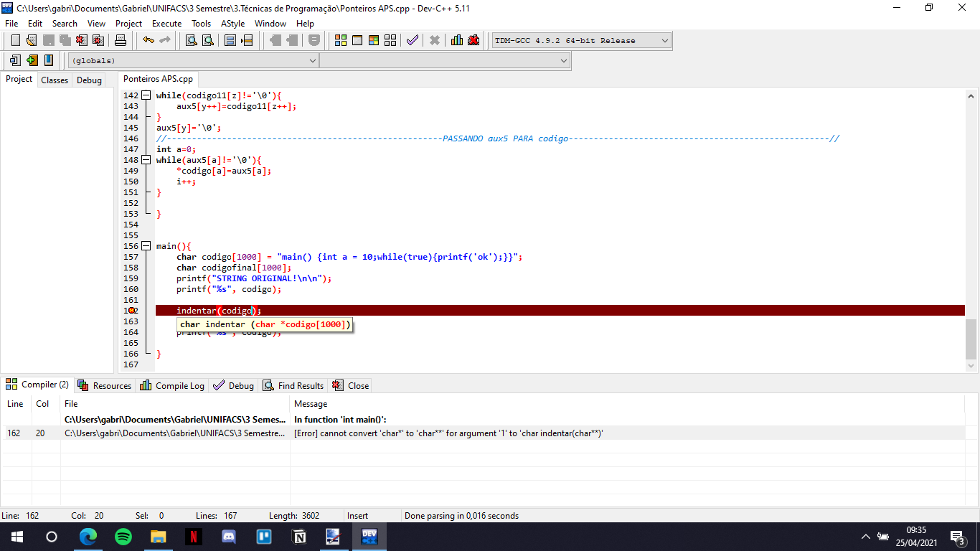Click the editor scrollbar down arrow

(x=971, y=365)
